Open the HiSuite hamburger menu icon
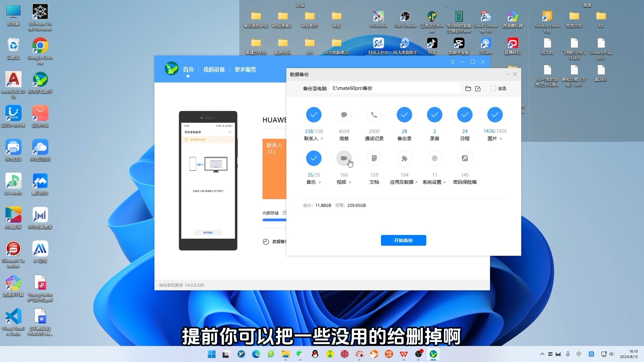Viewport: 644px width, 362px height. [x=453, y=62]
